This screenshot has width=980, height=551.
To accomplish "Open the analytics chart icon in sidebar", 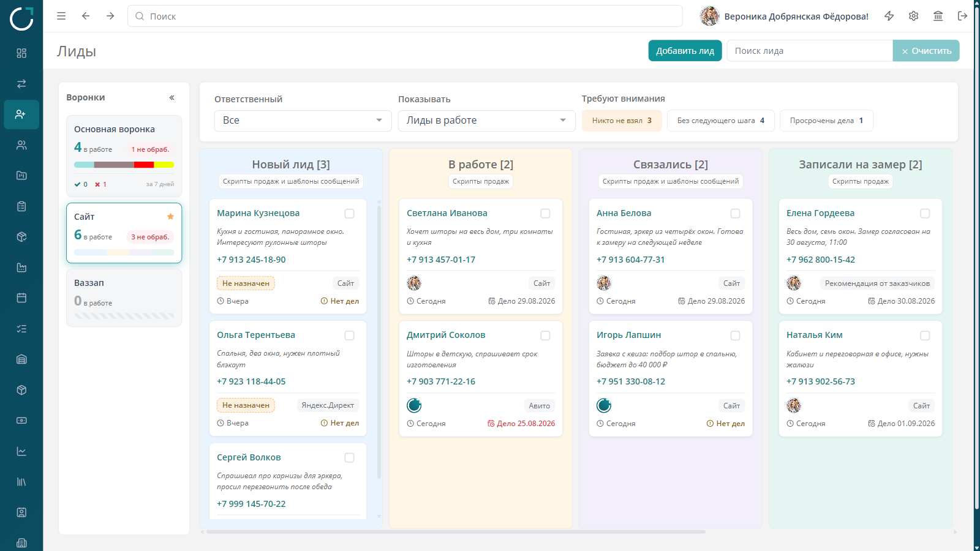I will 21,451.
